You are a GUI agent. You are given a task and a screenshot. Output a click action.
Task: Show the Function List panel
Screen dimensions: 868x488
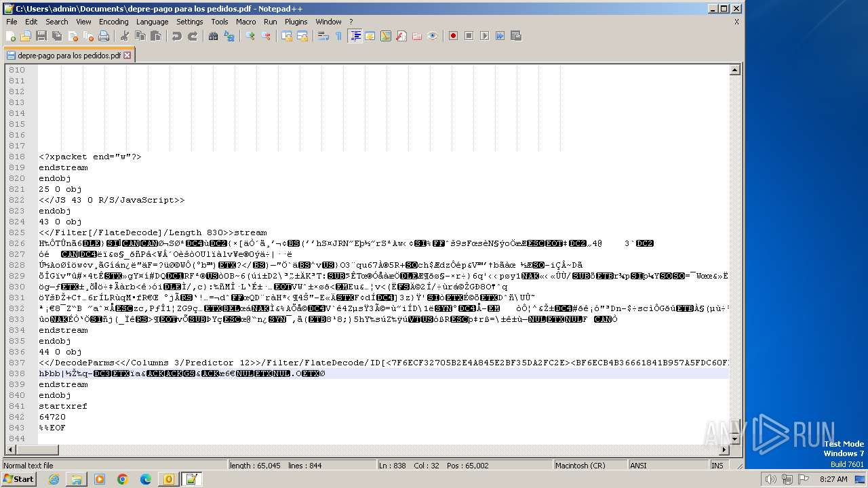(x=401, y=36)
